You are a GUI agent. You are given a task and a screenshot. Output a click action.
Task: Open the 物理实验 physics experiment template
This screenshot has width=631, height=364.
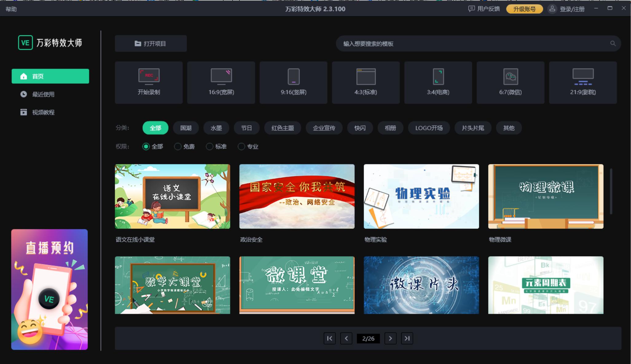tap(421, 197)
